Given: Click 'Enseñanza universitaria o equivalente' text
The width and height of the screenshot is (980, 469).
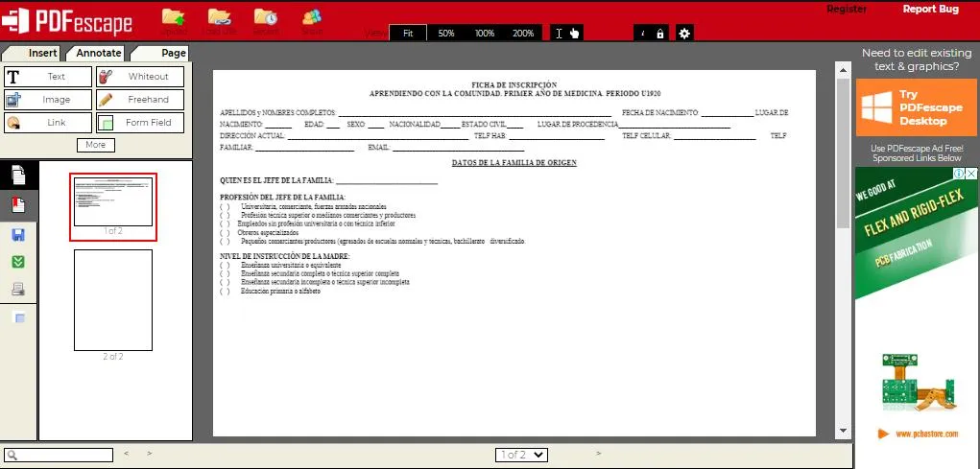Looking at the screenshot, I should [x=291, y=266].
